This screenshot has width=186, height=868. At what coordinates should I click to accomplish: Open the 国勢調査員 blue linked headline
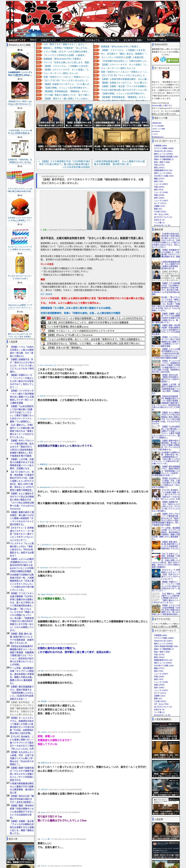click(x=76, y=308)
